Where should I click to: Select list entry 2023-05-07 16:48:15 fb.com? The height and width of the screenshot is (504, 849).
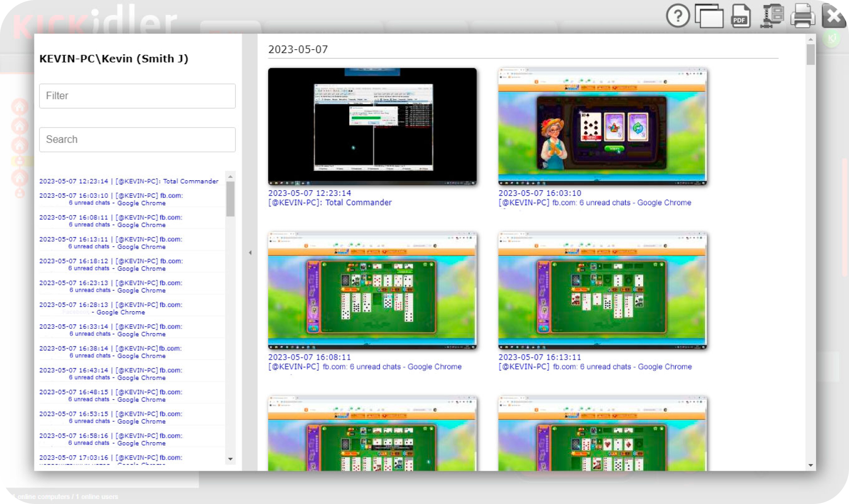111,395
